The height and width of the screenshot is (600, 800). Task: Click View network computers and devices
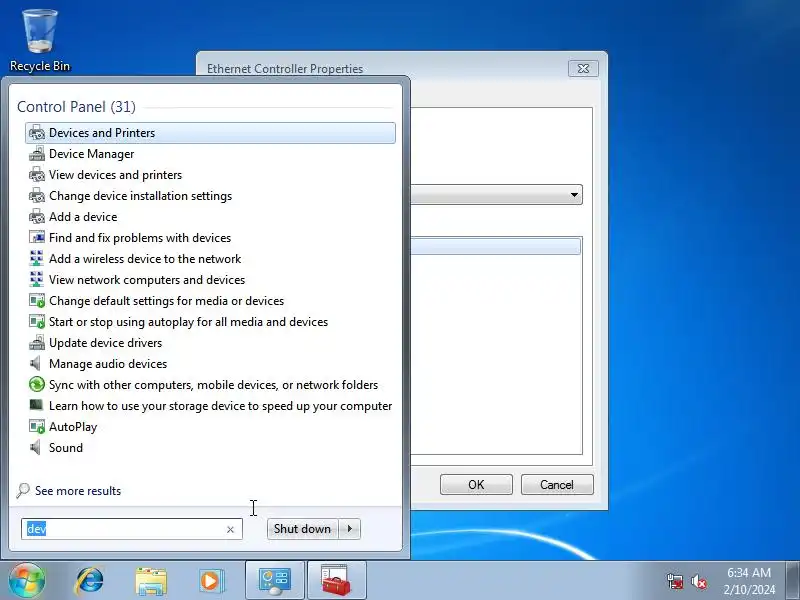147,280
